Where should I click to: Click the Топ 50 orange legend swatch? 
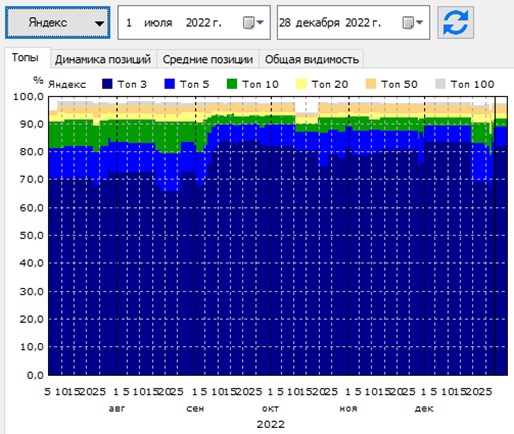click(371, 84)
